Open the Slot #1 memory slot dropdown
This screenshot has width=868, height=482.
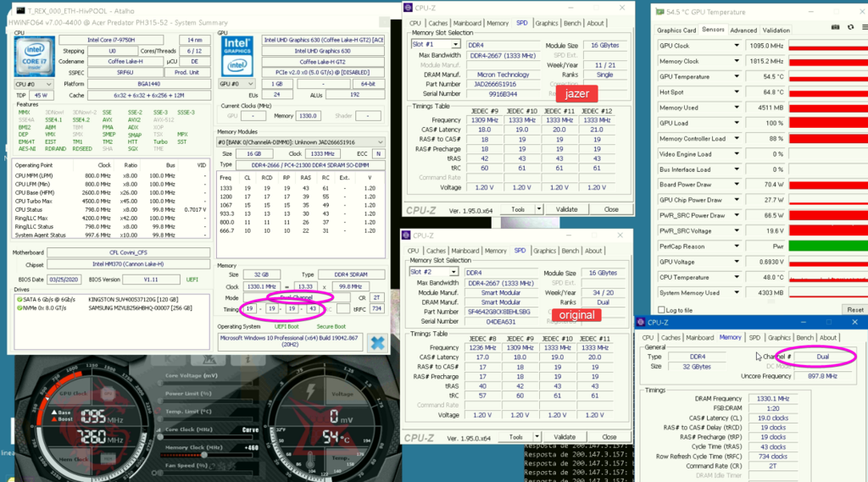click(455, 44)
